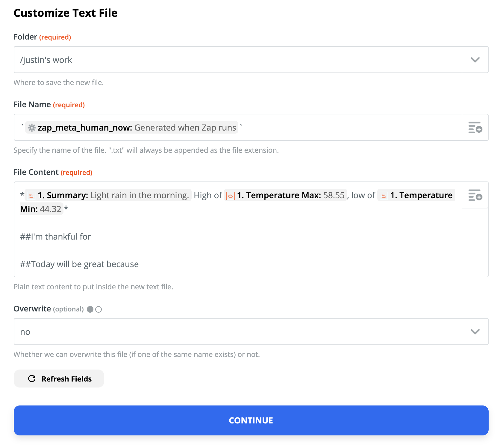Select the filled Overwrite radio circle
Image resolution: width=503 pixels, height=448 pixels.
(x=90, y=309)
